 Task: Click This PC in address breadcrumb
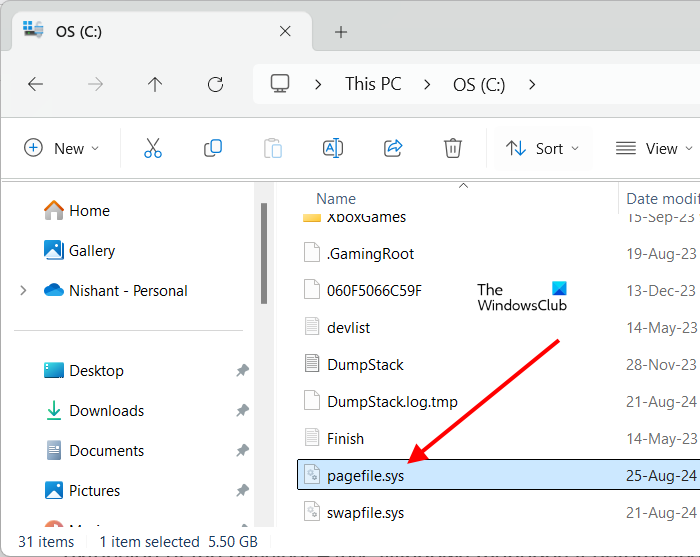coord(374,84)
